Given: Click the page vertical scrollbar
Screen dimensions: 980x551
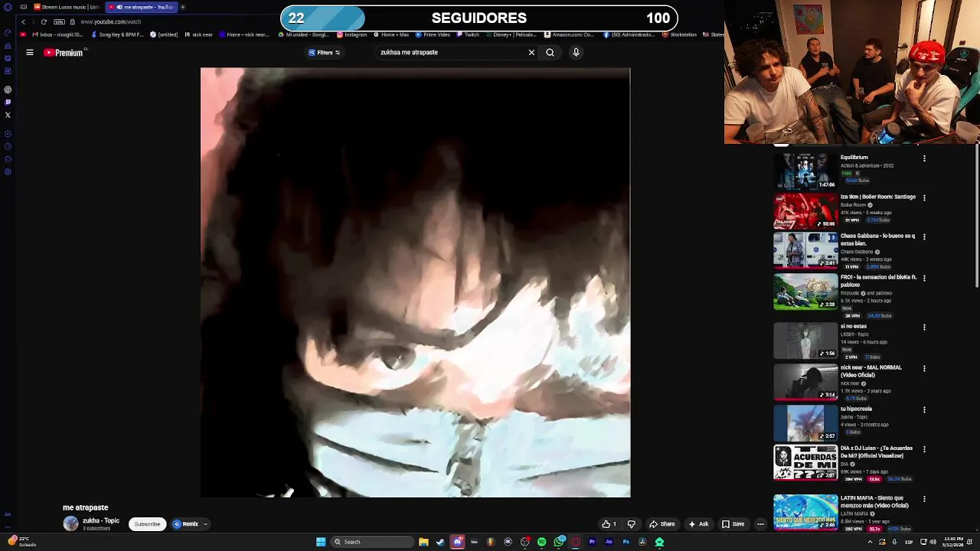Looking at the screenshot, I should [977, 214].
